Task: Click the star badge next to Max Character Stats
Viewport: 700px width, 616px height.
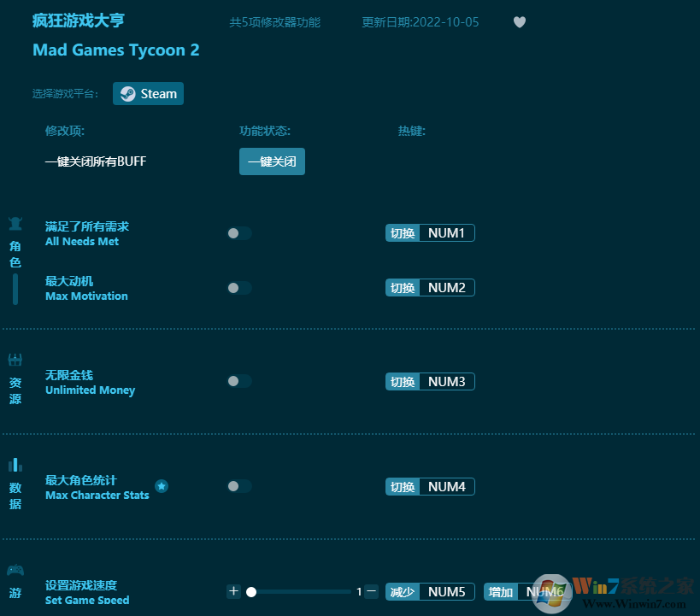Action: [162, 484]
